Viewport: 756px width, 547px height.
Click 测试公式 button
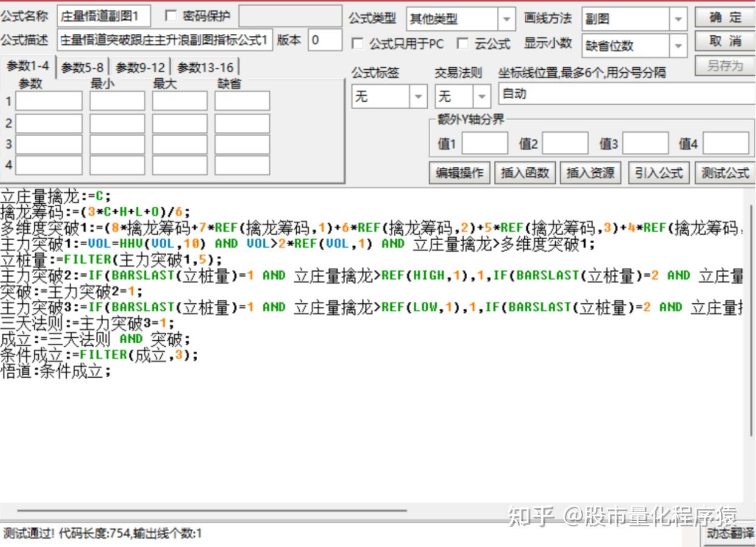[x=725, y=173]
